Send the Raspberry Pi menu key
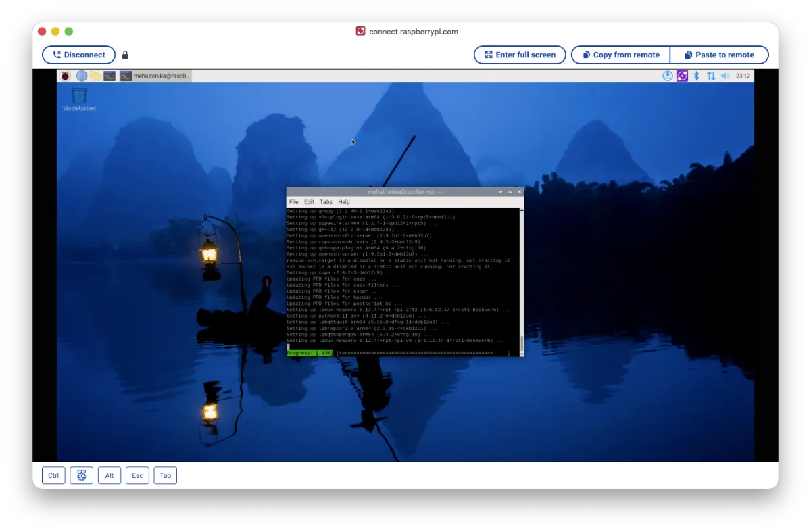This screenshot has height=532, width=811. 81,475
